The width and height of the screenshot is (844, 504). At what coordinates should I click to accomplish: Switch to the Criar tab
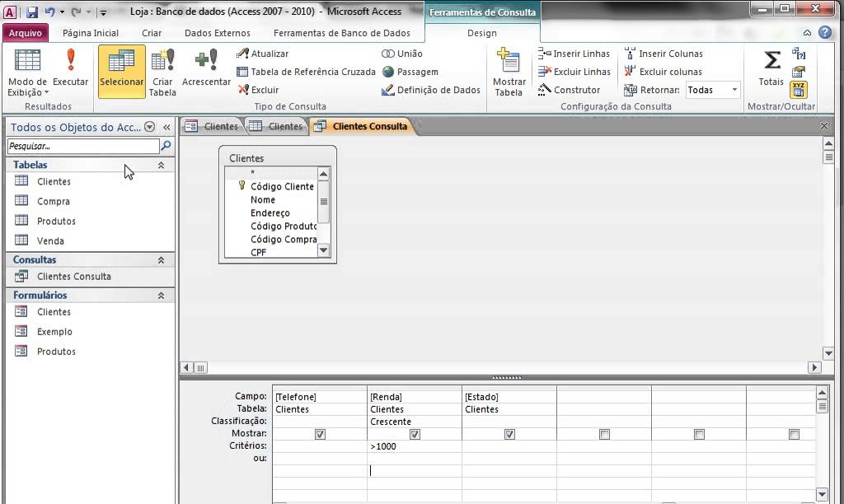[x=152, y=33]
